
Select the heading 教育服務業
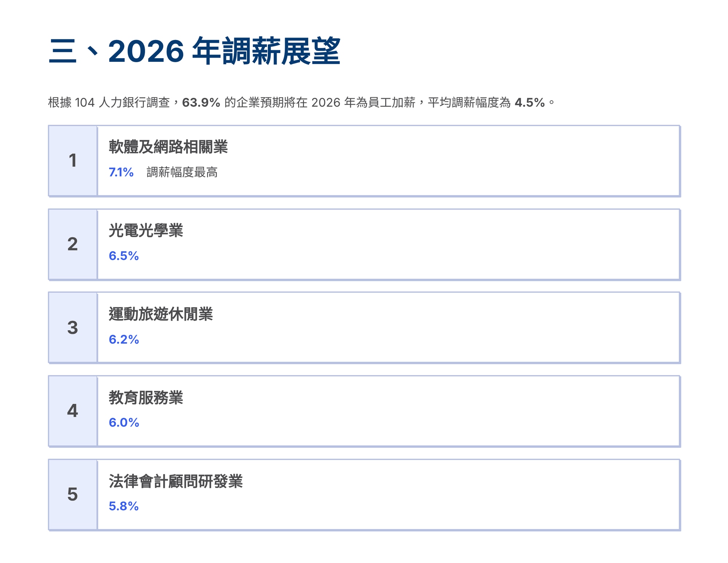pos(146,398)
